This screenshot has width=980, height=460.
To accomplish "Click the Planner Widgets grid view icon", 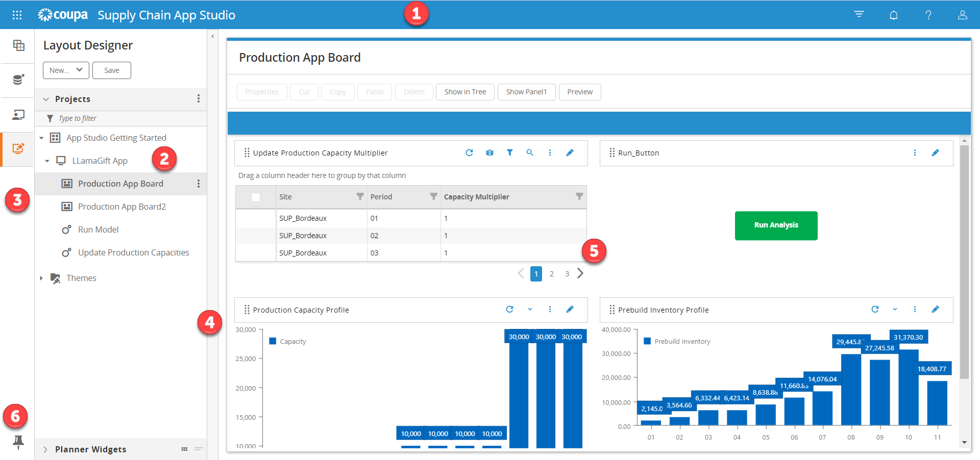I will click(184, 449).
